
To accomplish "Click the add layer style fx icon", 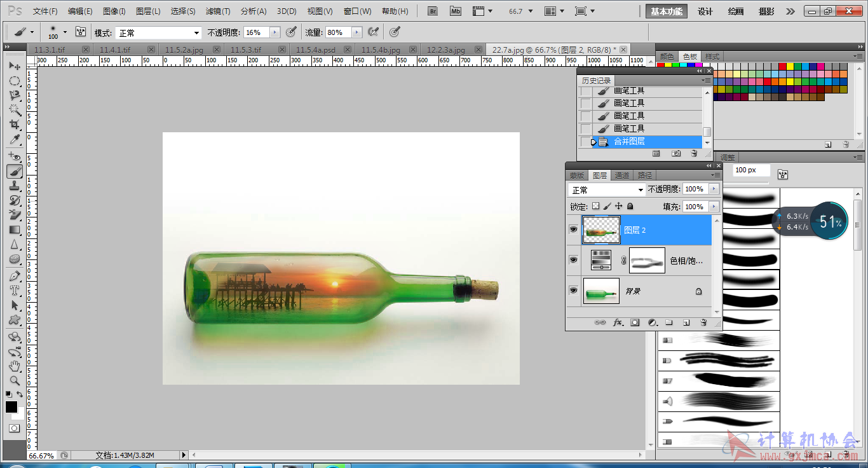I will click(x=618, y=323).
